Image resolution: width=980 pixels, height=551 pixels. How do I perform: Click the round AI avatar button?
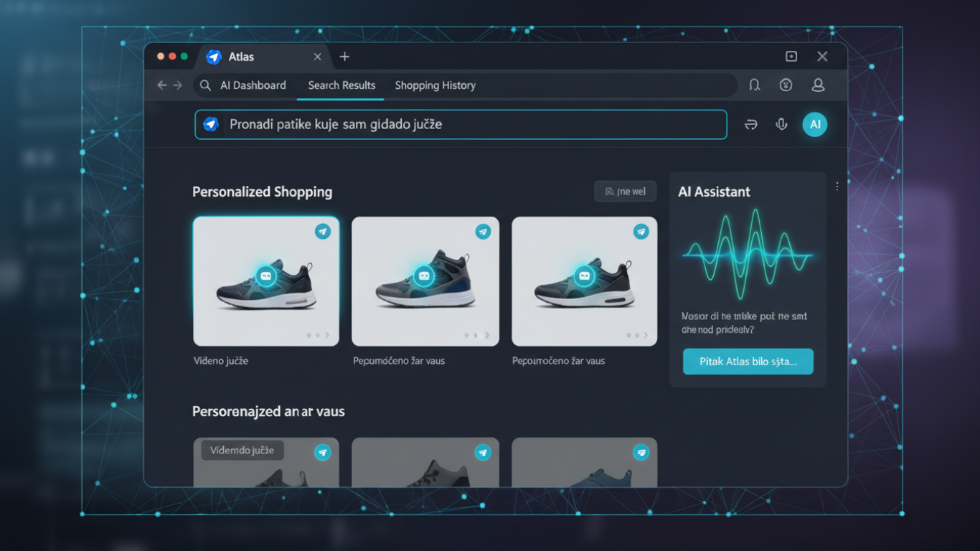[x=815, y=124]
